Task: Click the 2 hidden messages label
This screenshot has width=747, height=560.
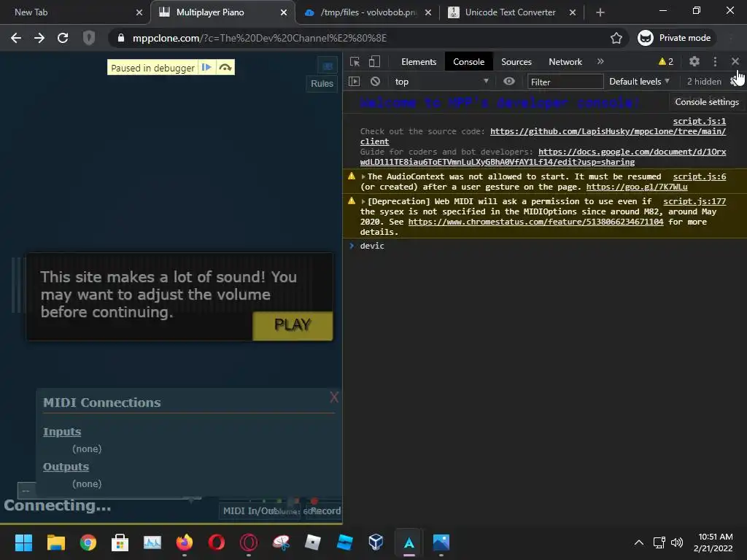Action: pos(704,82)
